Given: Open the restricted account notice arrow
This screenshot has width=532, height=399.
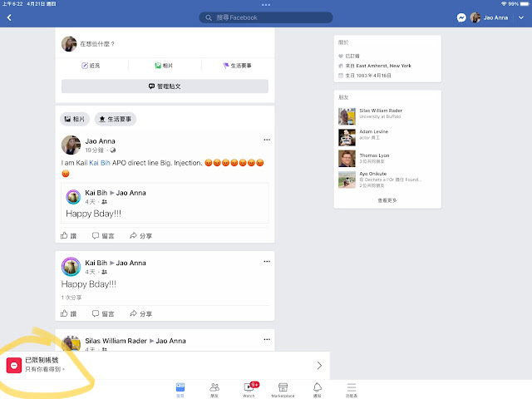Looking at the screenshot, I should pos(319,366).
